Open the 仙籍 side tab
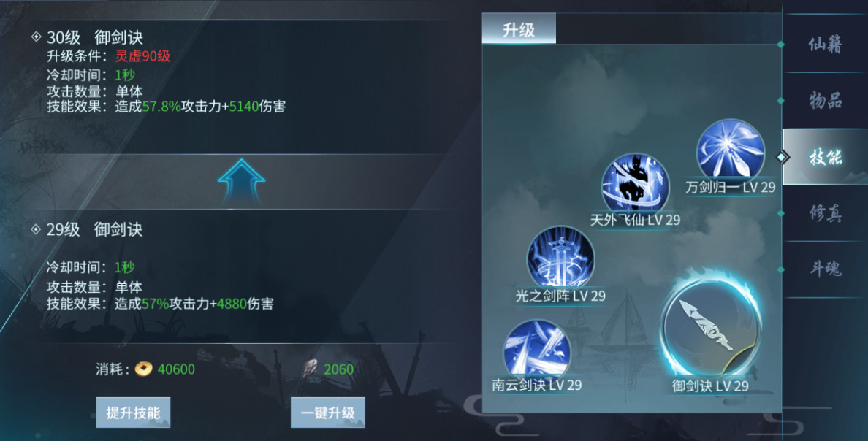Screen dimensions: 868x441 825,44
